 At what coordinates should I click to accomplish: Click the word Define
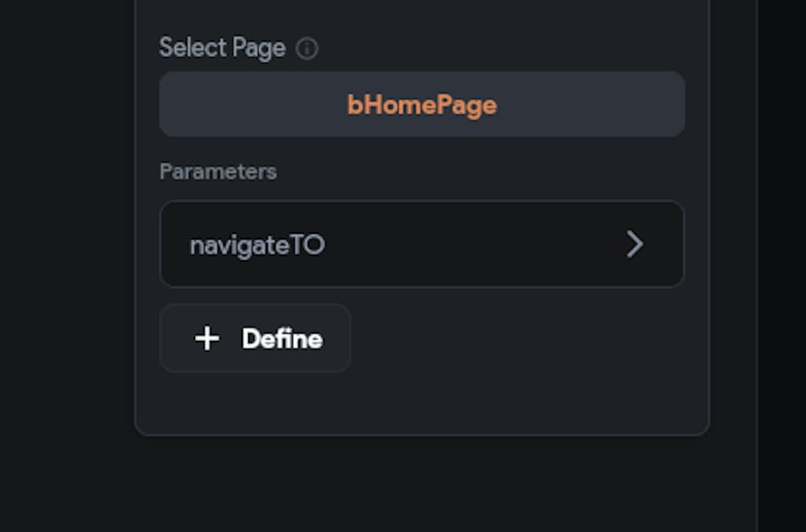282,339
